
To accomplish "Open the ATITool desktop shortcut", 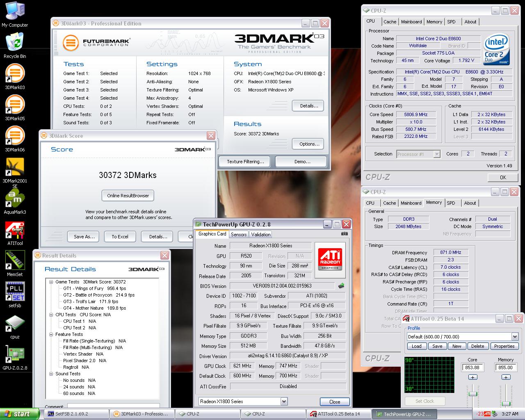I will pyautogui.click(x=15, y=233).
